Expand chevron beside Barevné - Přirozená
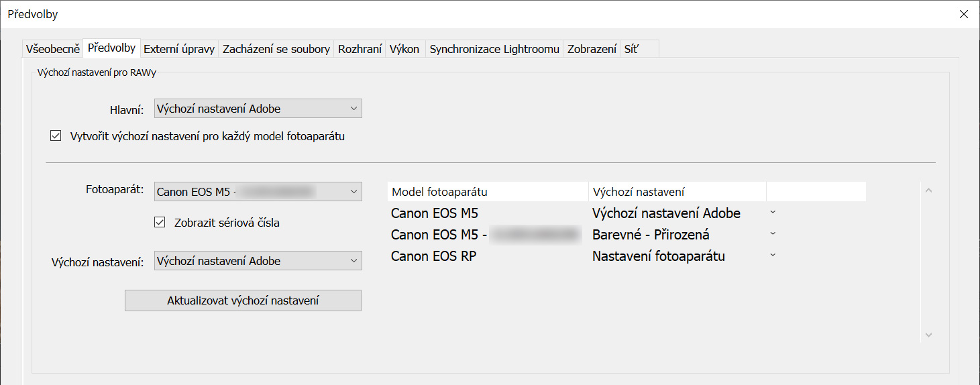The height and width of the screenshot is (385, 980). (x=773, y=233)
